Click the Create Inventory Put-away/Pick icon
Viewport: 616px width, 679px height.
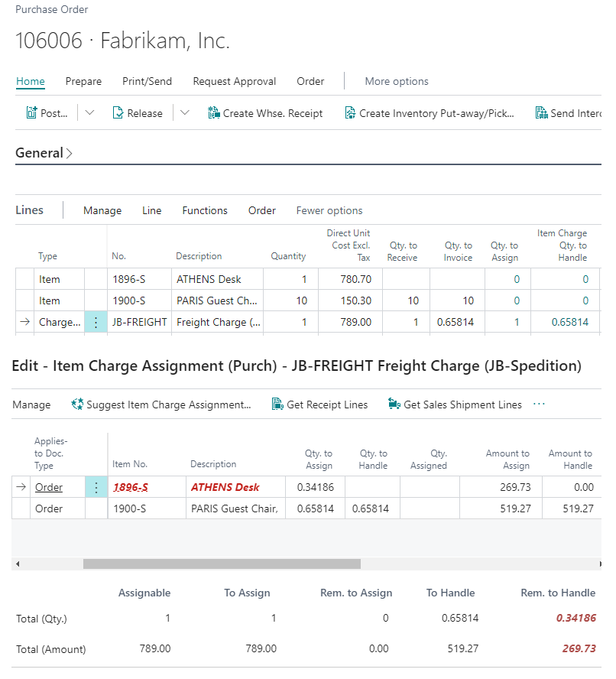click(350, 112)
